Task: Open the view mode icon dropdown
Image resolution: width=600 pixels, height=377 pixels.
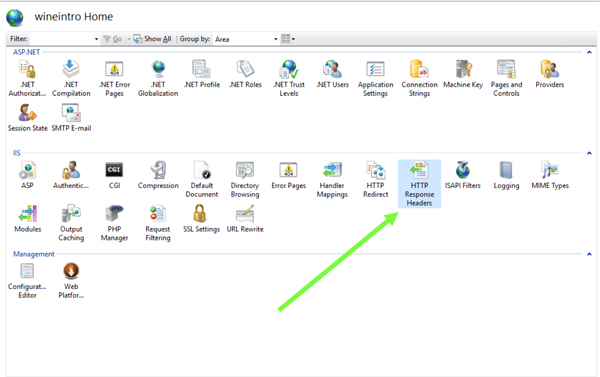Action: [x=288, y=39]
